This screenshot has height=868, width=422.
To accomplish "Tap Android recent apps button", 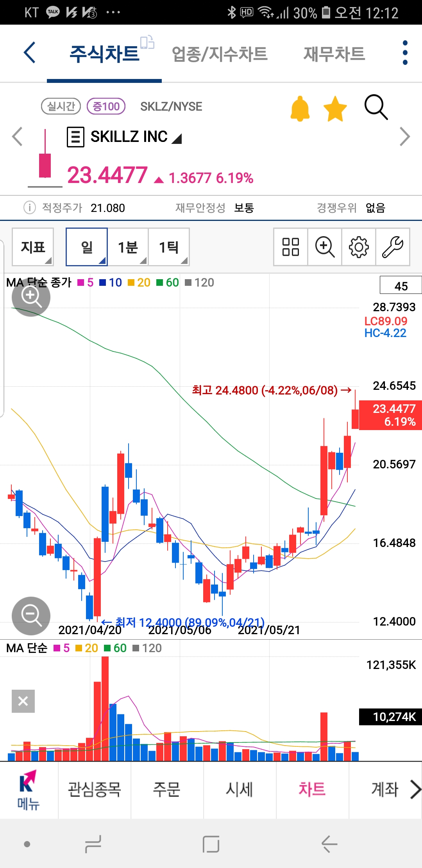I will coord(93,844).
